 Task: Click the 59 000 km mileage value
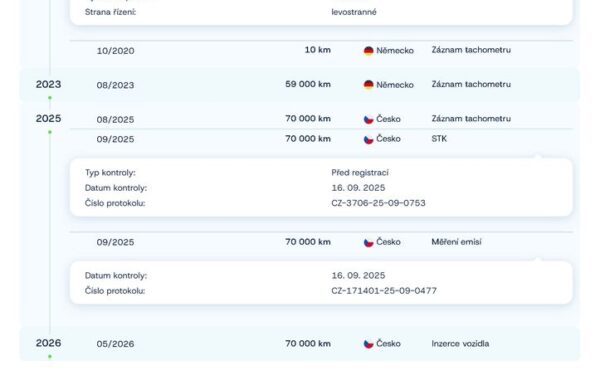308,84
